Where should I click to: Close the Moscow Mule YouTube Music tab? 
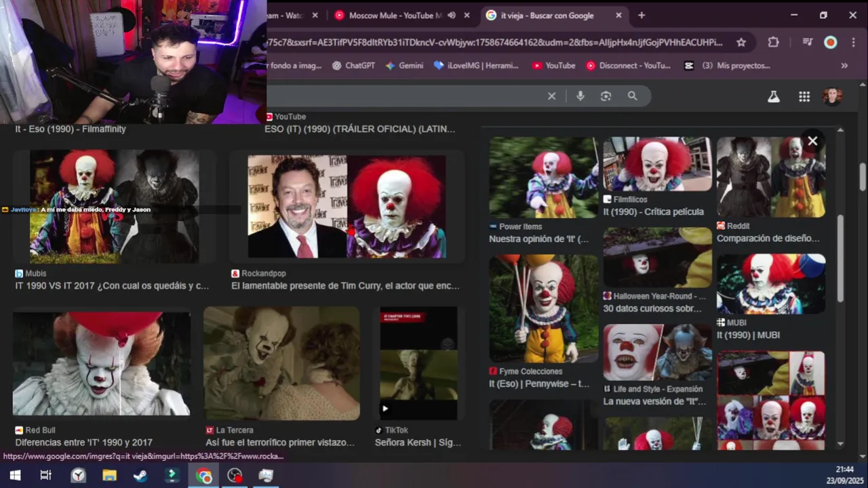coord(467,15)
